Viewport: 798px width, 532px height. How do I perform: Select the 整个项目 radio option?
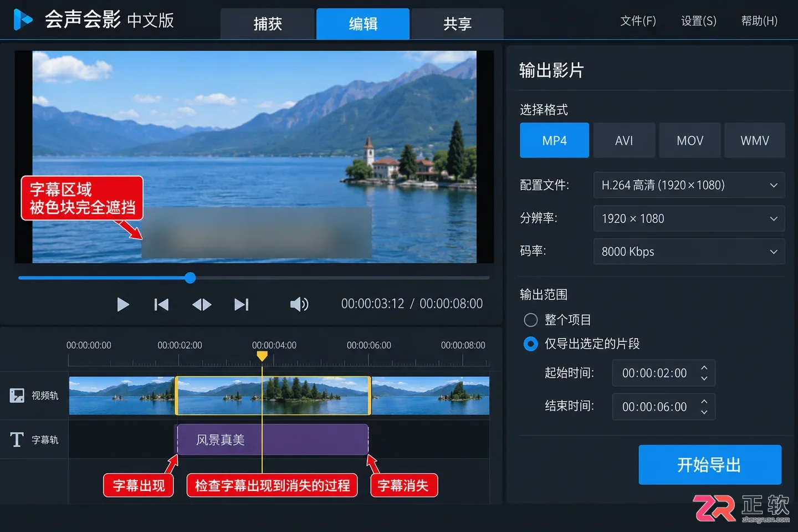click(531, 320)
